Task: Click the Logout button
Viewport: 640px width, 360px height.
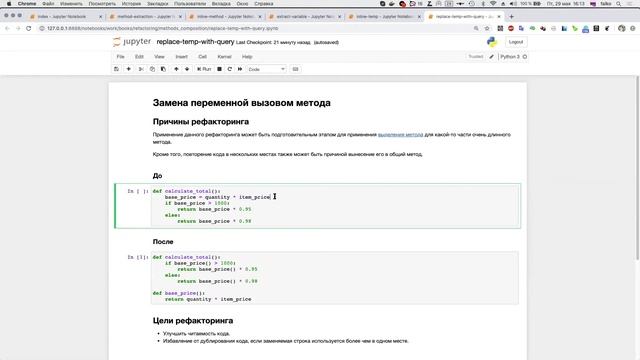Action: 516,42
